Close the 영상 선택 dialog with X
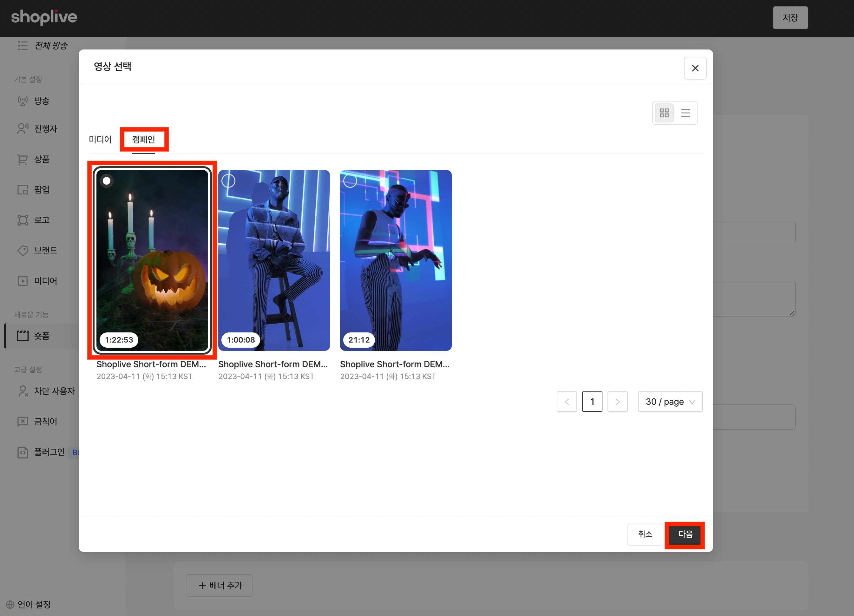 [x=695, y=68]
